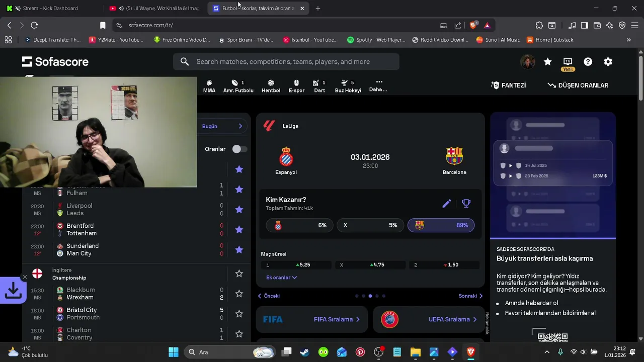Open the user profile avatar
Screen dimensions: 644x362
point(527,62)
